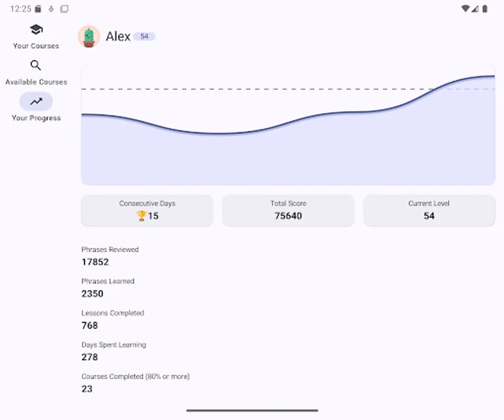Open Available Courses via the magnifier icon
Image resolution: width=504 pixels, height=420 pixels.
point(35,65)
